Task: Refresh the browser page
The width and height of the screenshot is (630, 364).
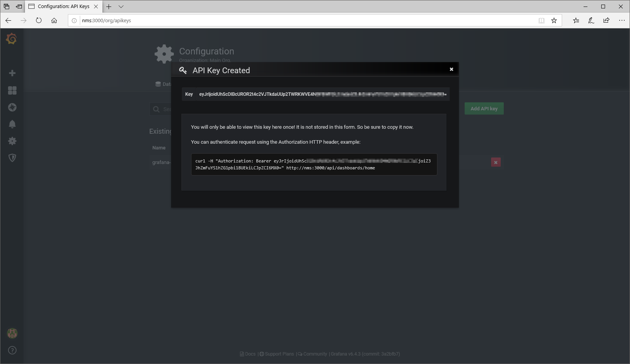Action: coord(39,21)
